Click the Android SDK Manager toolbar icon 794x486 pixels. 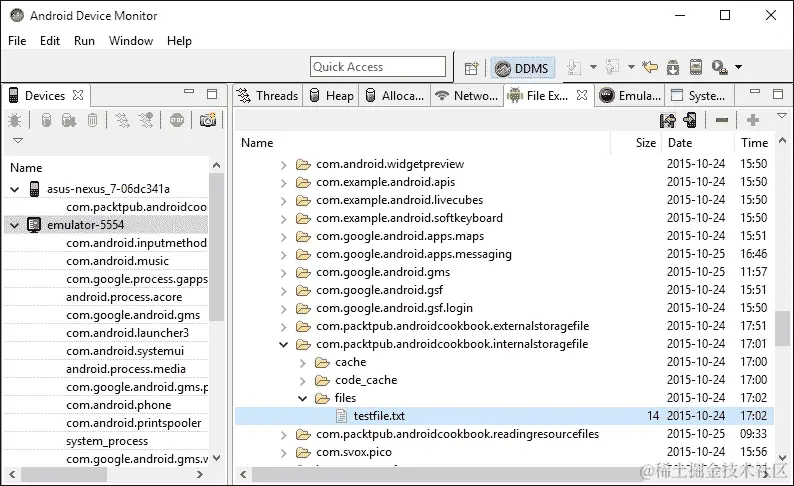[x=673, y=67]
